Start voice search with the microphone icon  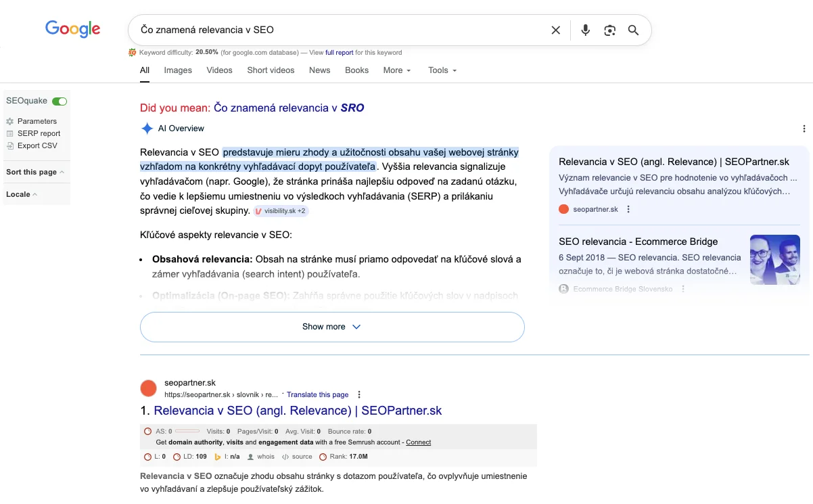(585, 30)
